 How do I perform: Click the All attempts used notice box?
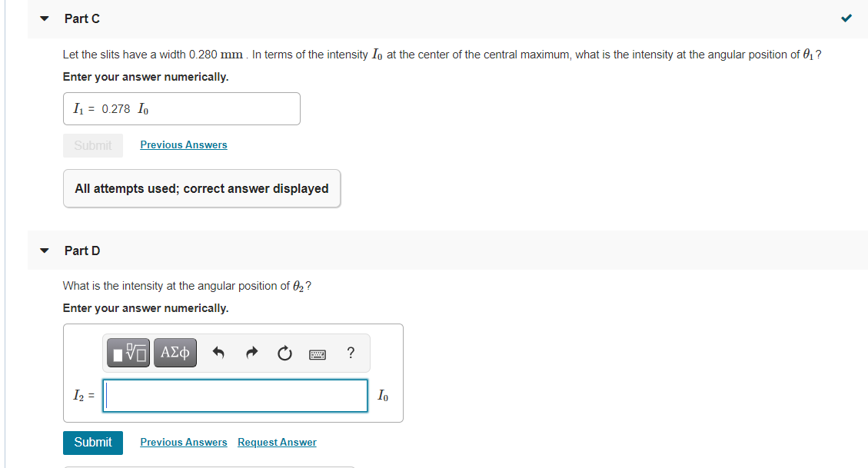[201, 188]
